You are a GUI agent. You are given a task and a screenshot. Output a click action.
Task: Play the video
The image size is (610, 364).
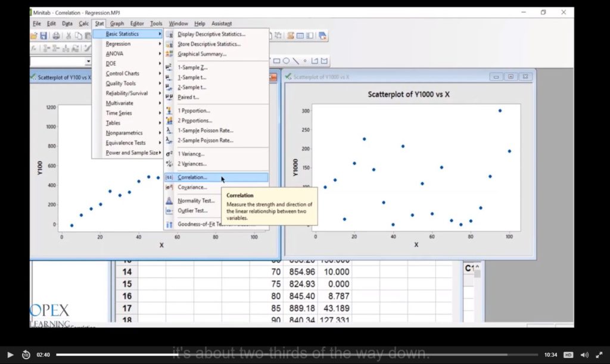(10, 354)
